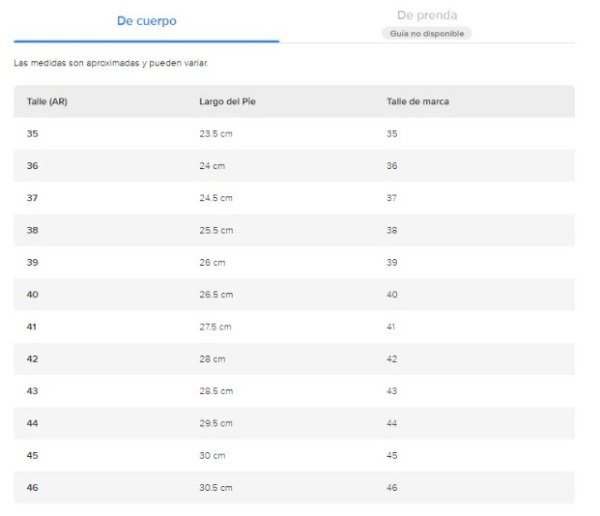Click the 28.5 cm foot length cell

tap(216, 391)
